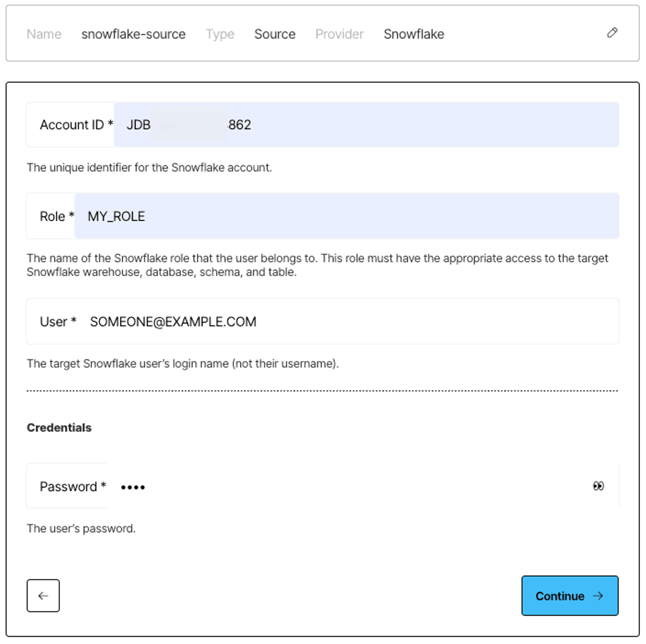Viewport: 646px width, 644px height.
Task: Click the unique identifier helper text
Action: click(x=150, y=167)
